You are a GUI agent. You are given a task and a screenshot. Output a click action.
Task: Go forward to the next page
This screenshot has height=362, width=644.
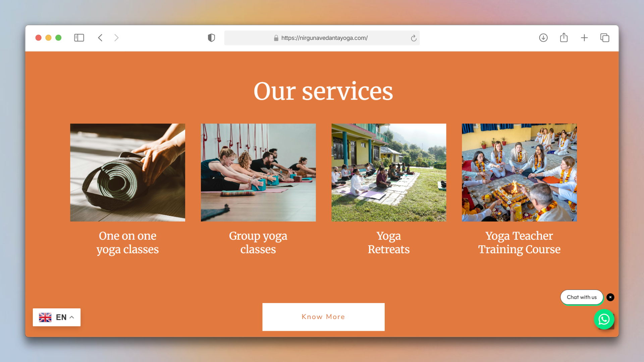pyautogui.click(x=116, y=38)
